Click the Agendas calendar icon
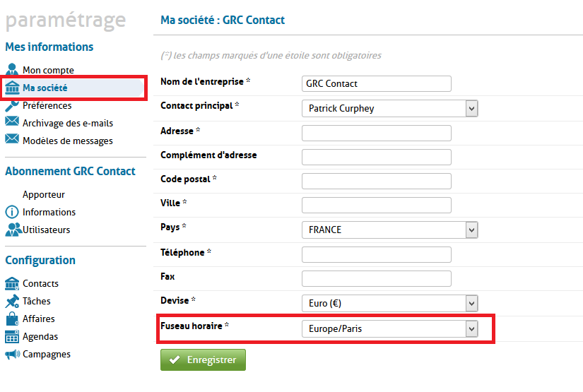Screen dimensions: 583x392 point(12,337)
